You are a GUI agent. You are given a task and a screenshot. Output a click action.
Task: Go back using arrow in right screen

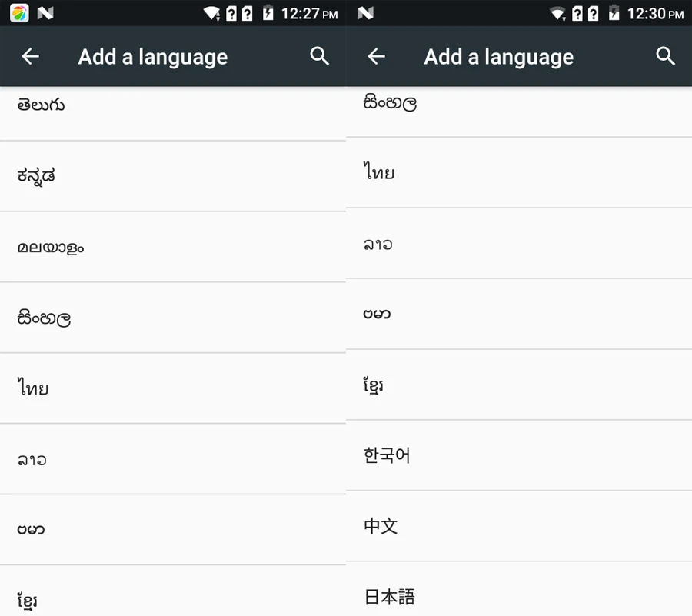coord(377,56)
